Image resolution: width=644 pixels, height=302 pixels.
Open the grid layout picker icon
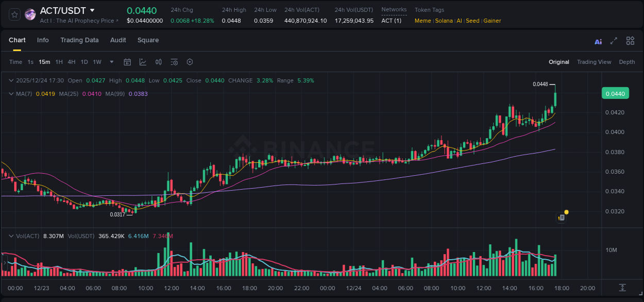point(630,41)
